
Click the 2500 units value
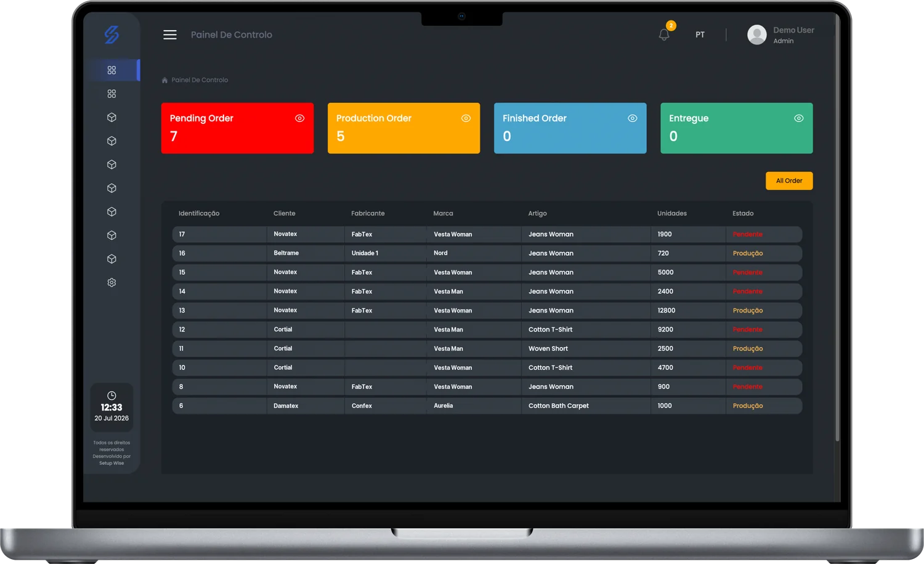pyautogui.click(x=665, y=349)
